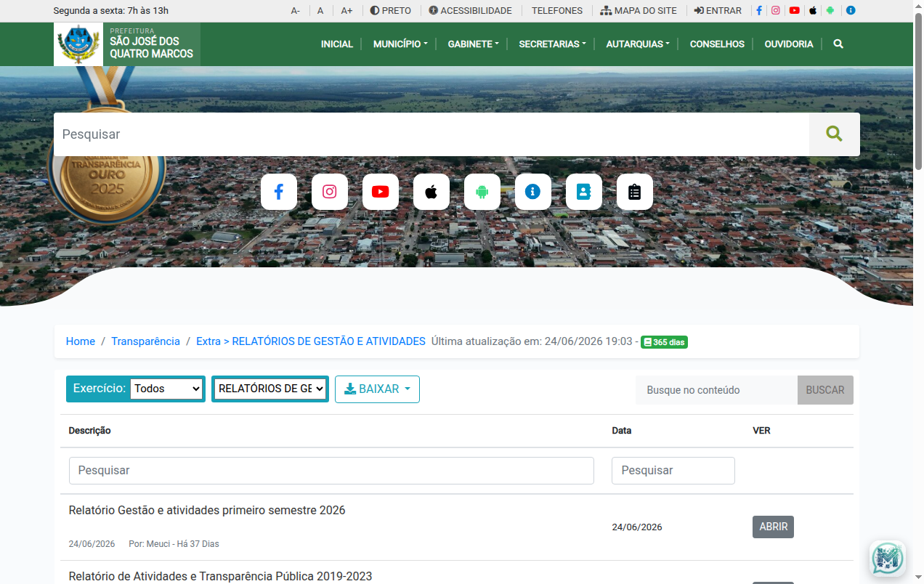Viewport: 924px width, 584px height.
Task: Click the YouTube icon in the top bar
Action: coord(795,11)
